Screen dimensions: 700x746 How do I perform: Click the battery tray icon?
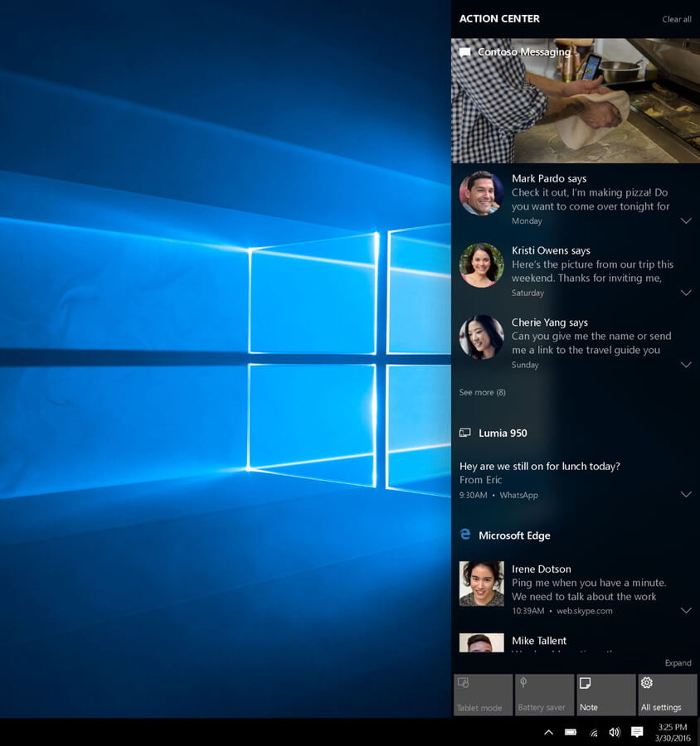(x=571, y=732)
